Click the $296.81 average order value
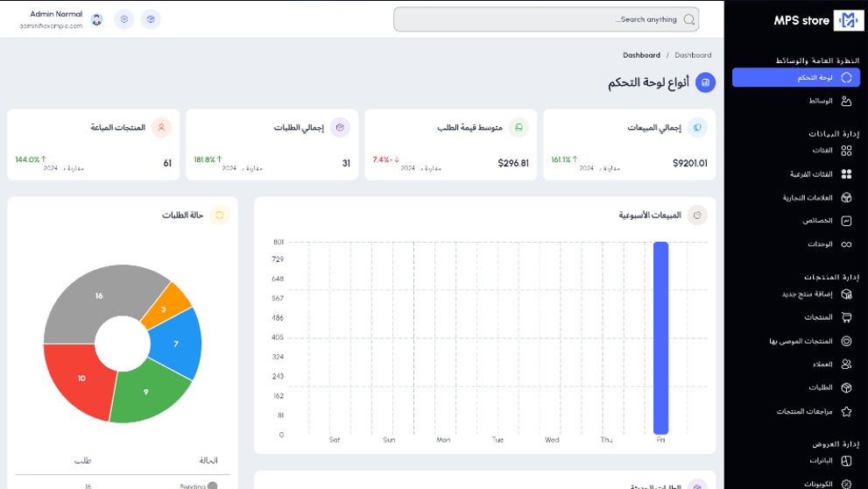This screenshot has width=868, height=489. (513, 163)
